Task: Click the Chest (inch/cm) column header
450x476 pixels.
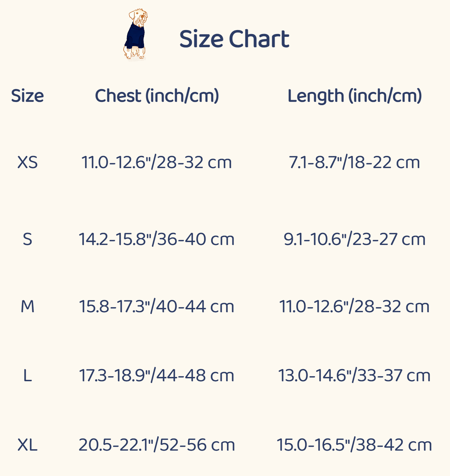Action: (157, 96)
